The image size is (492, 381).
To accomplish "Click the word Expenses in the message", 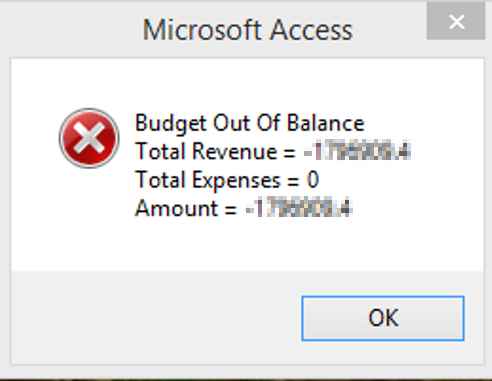I will (236, 181).
